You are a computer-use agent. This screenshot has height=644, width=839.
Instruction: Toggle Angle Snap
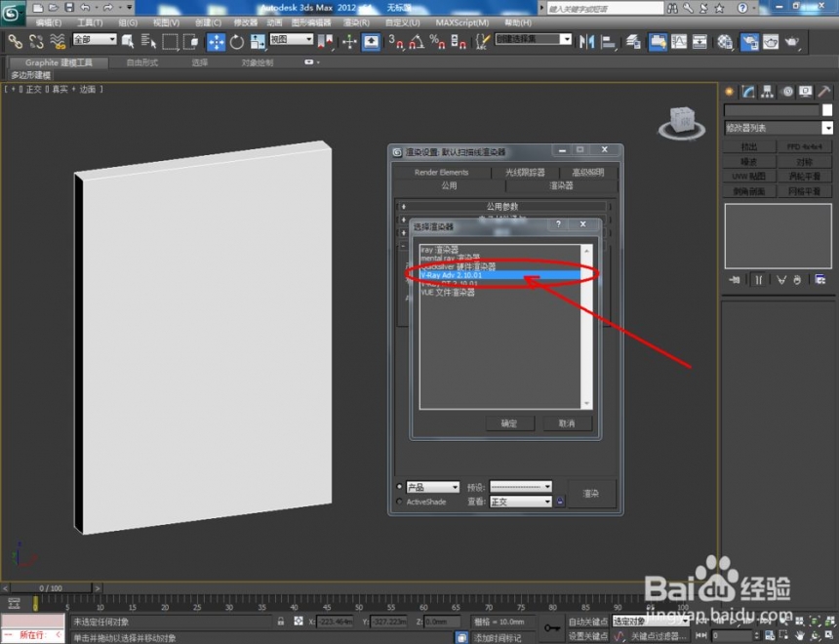(x=417, y=41)
